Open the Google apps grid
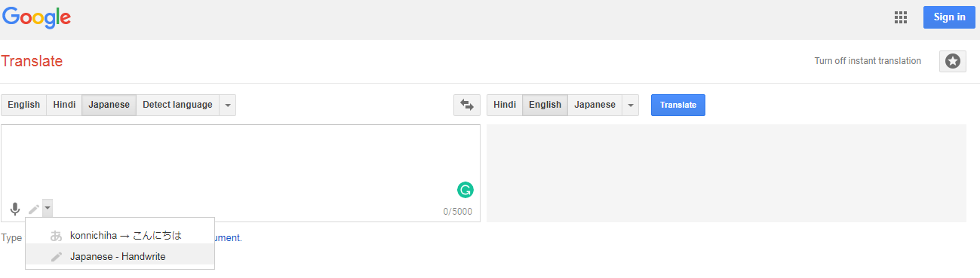The height and width of the screenshot is (278, 980). pyautogui.click(x=900, y=17)
